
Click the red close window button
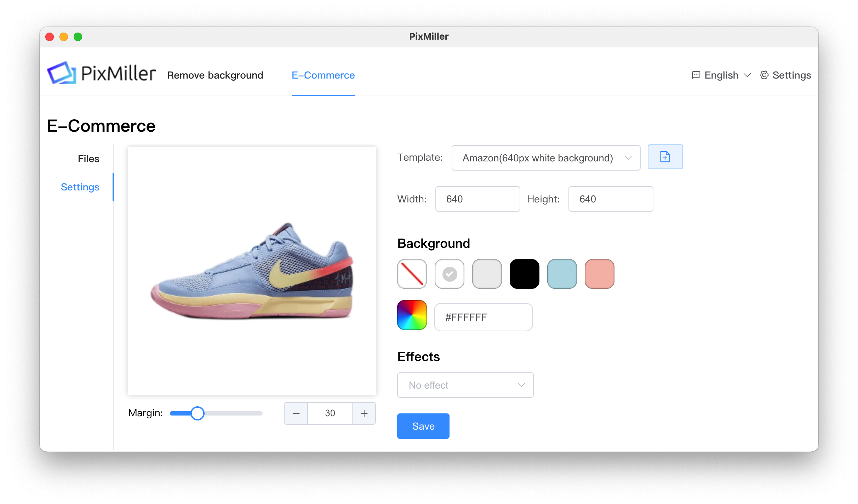[50, 37]
